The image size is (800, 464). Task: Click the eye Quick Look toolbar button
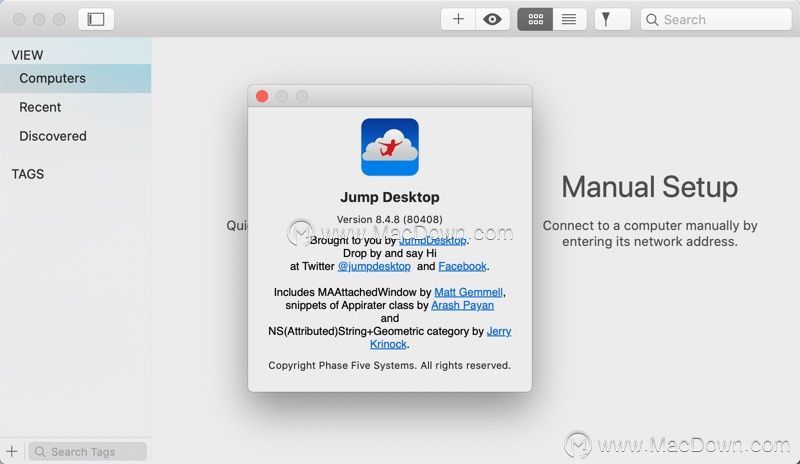(x=492, y=19)
